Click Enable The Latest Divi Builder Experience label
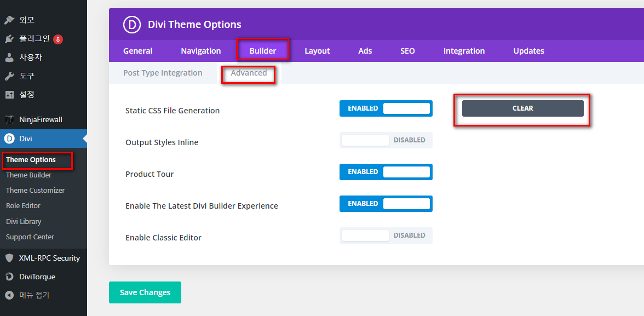Image resolution: width=644 pixels, height=316 pixels. click(202, 206)
